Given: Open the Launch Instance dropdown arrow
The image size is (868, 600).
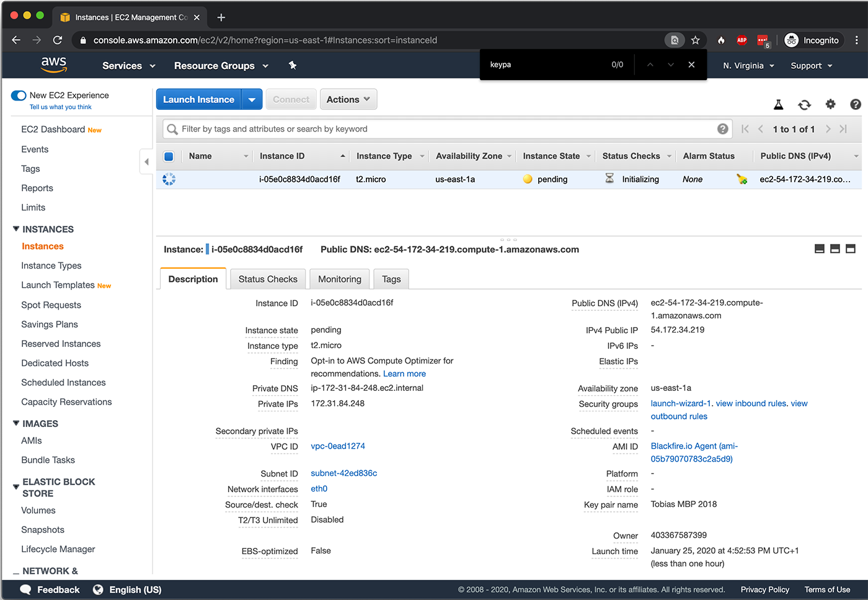Looking at the screenshot, I should [252, 99].
